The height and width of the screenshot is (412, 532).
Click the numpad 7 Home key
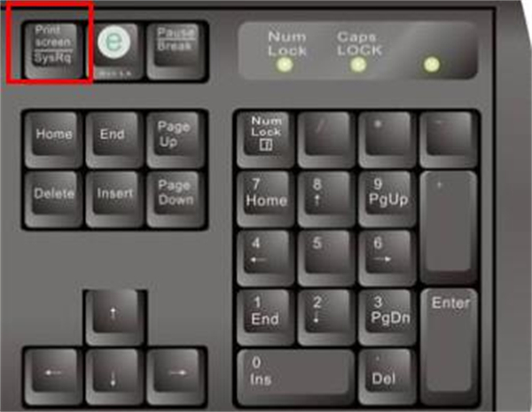266,198
